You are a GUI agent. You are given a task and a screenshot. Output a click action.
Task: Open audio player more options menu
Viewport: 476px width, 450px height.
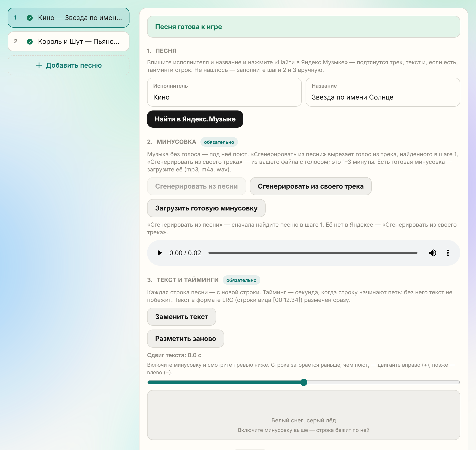[448, 253]
